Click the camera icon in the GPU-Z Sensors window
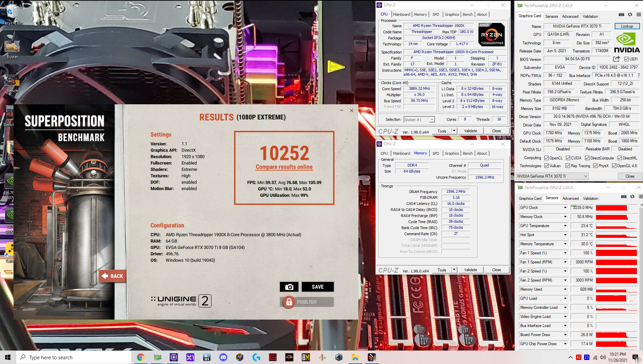643x364 pixels. [624, 196]
